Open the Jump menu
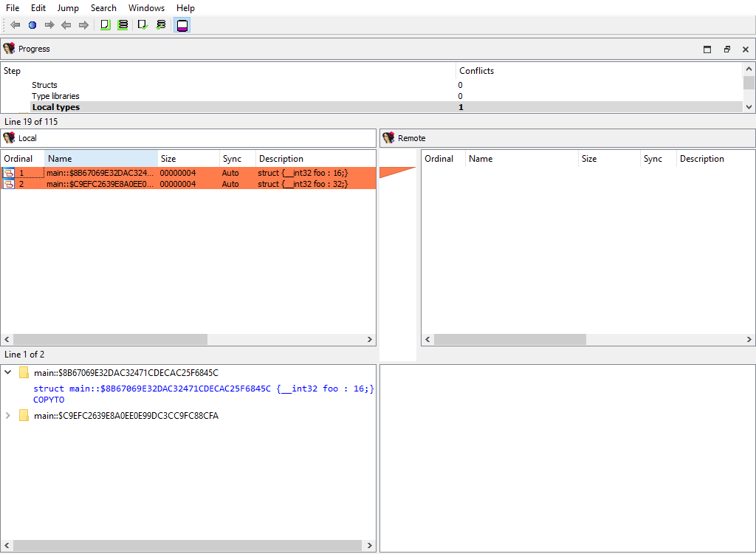Image resolution: width=756 pixels, height=554 pixels. coord(68,8)
